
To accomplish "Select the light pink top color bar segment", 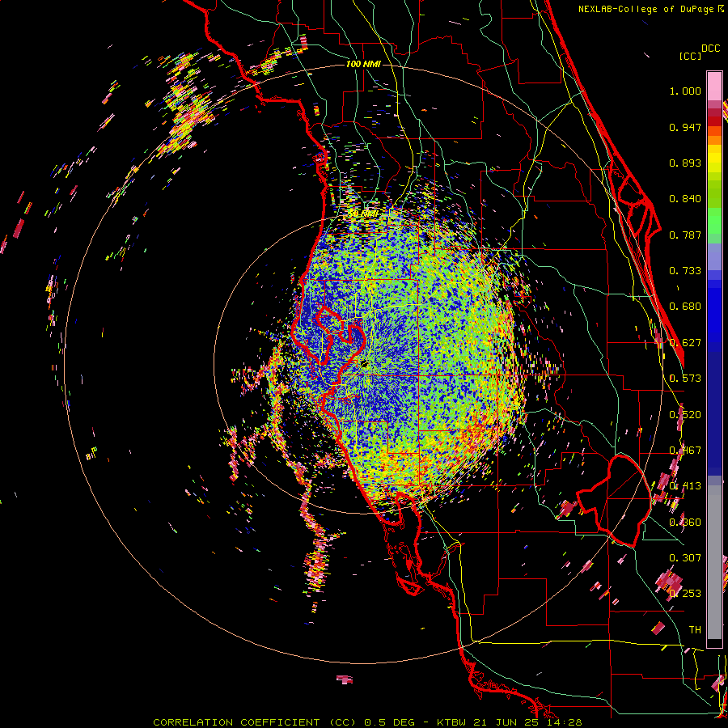I will (714, 86).
